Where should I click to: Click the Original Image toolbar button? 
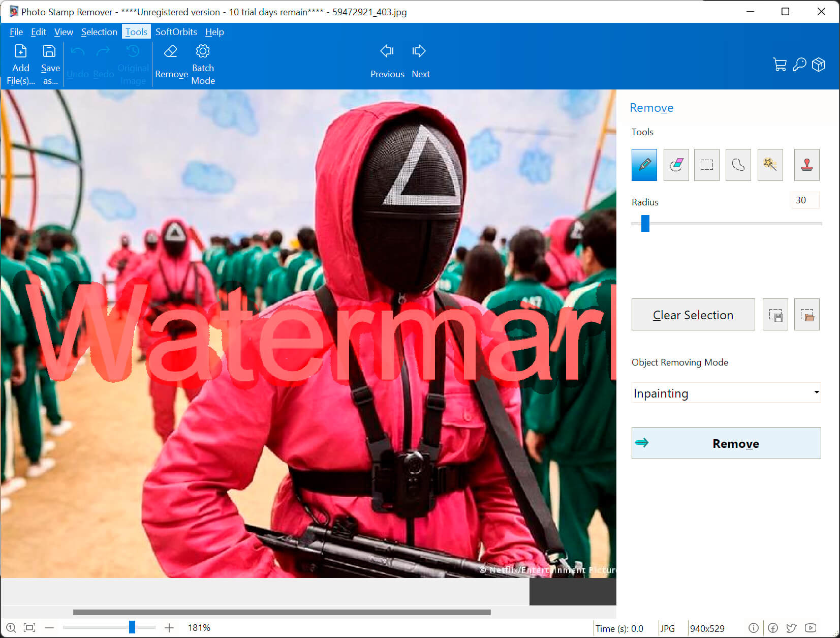point(133,65)
